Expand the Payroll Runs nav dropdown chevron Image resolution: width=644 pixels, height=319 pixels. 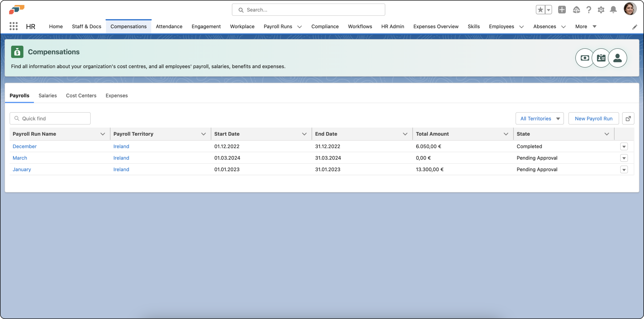(300, 27)
